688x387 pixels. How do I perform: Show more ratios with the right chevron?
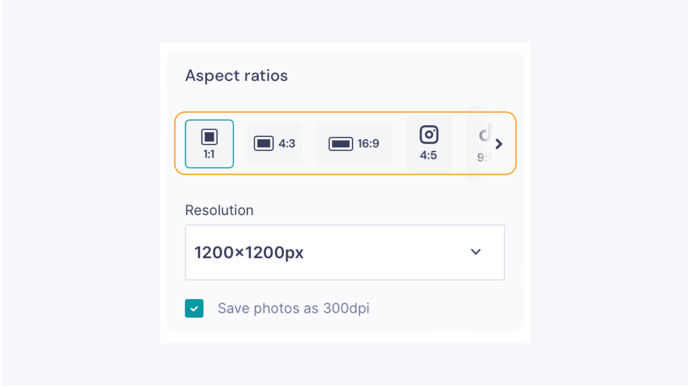(499, 144)
